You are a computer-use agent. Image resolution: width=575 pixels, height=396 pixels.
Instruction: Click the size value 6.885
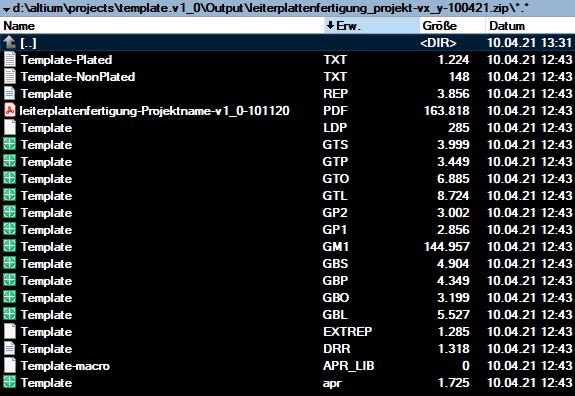(453, 179)
